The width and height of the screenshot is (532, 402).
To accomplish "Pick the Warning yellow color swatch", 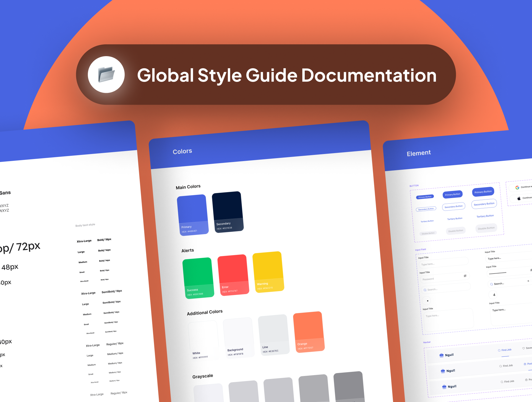I will click(x=268, y=272).
